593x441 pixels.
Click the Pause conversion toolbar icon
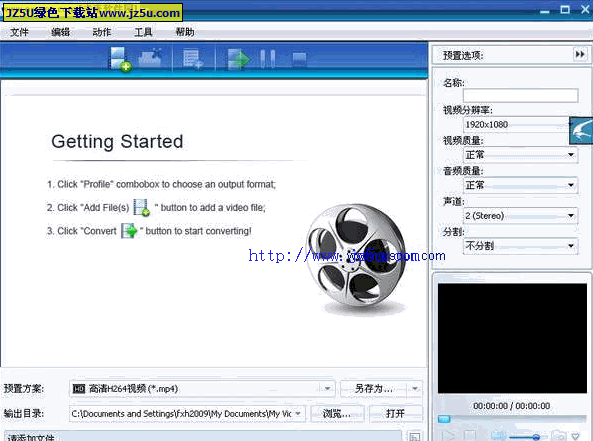[x=267, y=59]
